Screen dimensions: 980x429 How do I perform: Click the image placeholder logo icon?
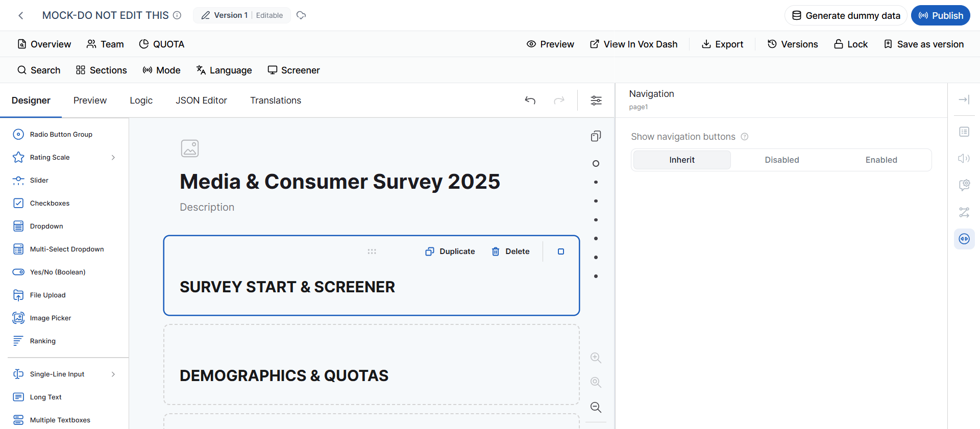pyautogui.click(x=190, y=148)
